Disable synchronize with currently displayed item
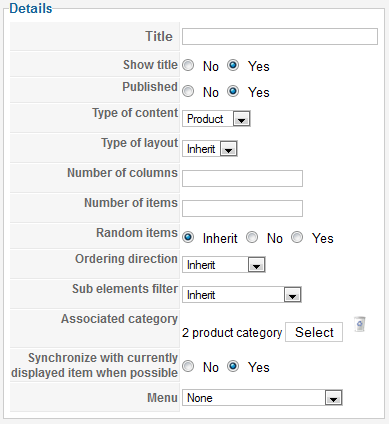 188,366
